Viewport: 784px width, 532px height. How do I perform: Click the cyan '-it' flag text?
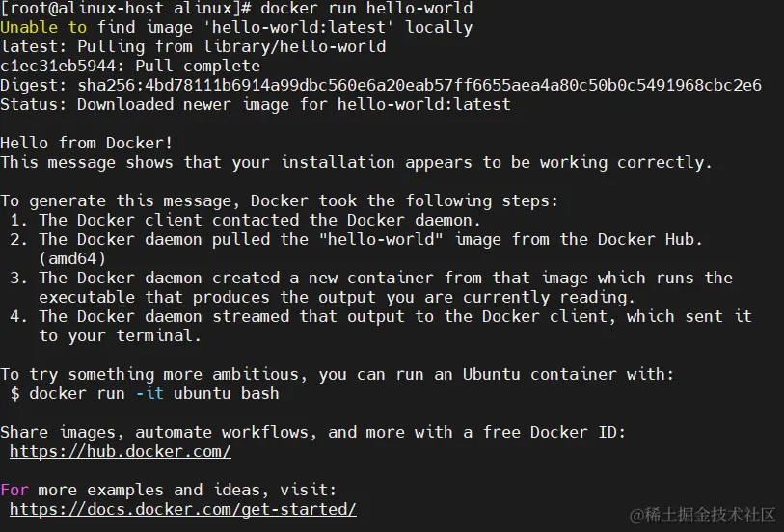pos(149,393)
